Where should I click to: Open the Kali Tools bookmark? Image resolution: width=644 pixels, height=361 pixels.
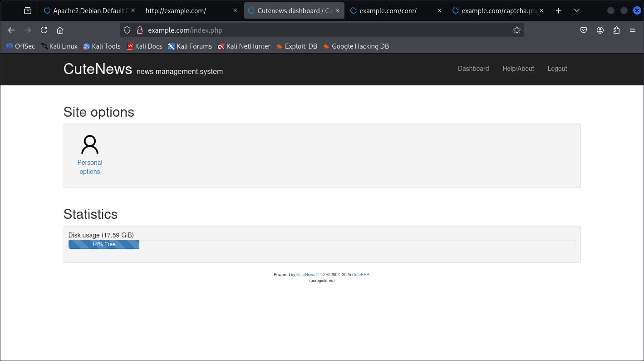pyautogui.click(x=102, y=46)
